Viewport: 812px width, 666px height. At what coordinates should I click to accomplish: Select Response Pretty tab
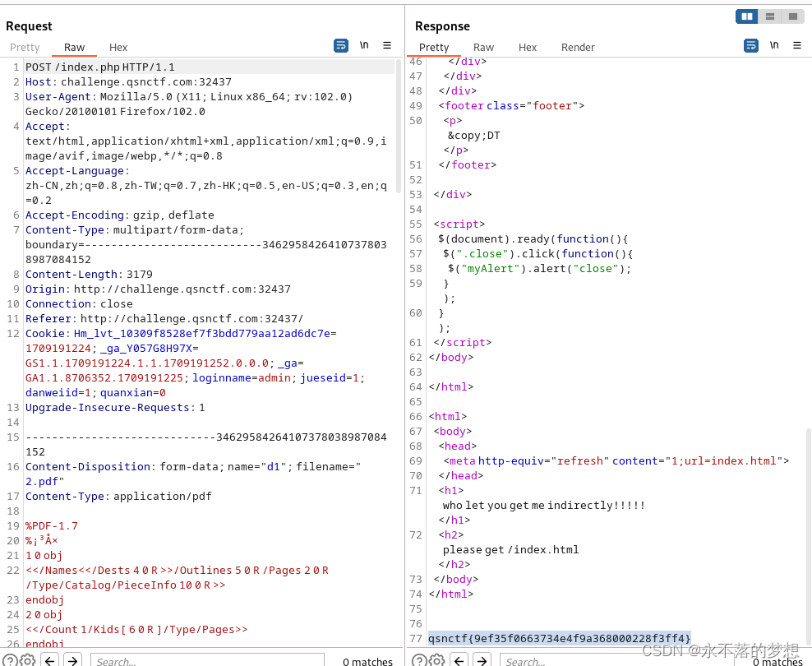(433, 47)
